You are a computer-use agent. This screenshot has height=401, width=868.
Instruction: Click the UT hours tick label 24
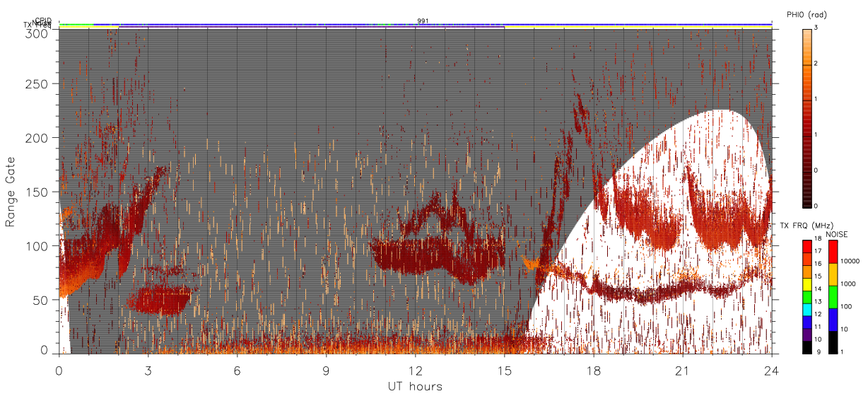771,370
